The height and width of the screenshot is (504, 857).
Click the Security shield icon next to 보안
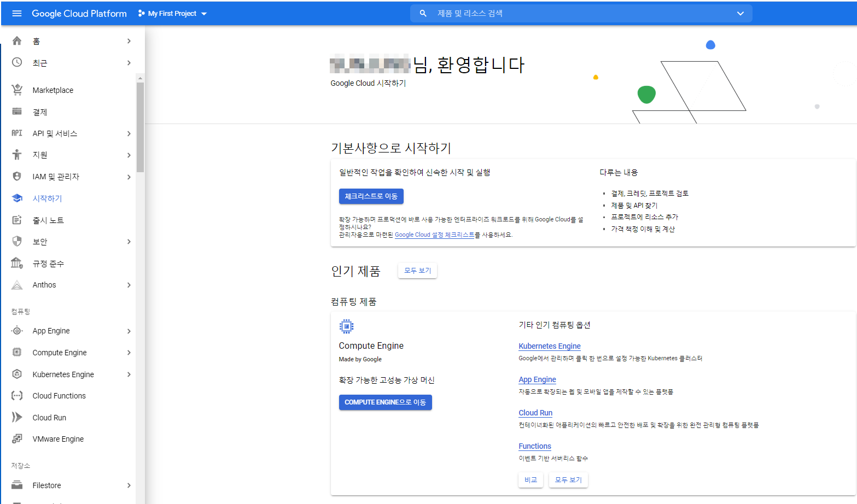(17, 241)
